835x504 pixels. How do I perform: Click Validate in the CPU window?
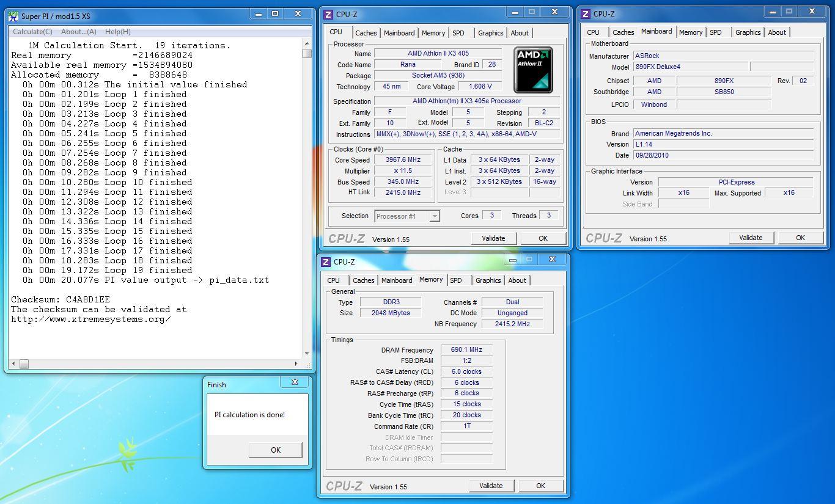click(493, 238)
